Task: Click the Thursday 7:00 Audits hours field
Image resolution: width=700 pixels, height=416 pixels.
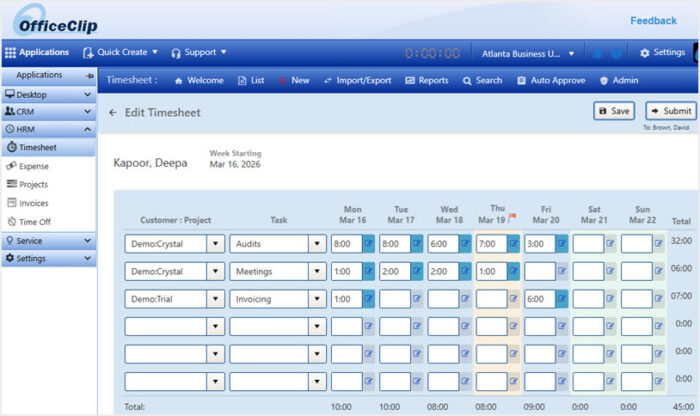Action: 492,244
